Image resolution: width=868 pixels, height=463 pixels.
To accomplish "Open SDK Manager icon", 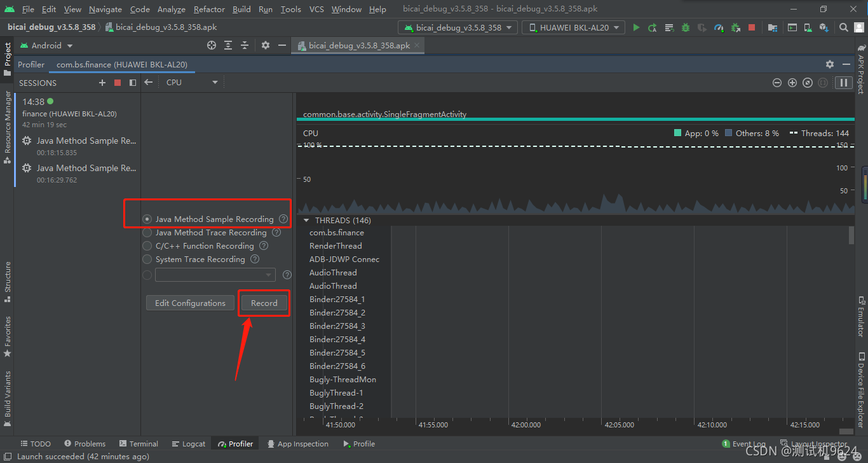I will [x=824, y=28].
